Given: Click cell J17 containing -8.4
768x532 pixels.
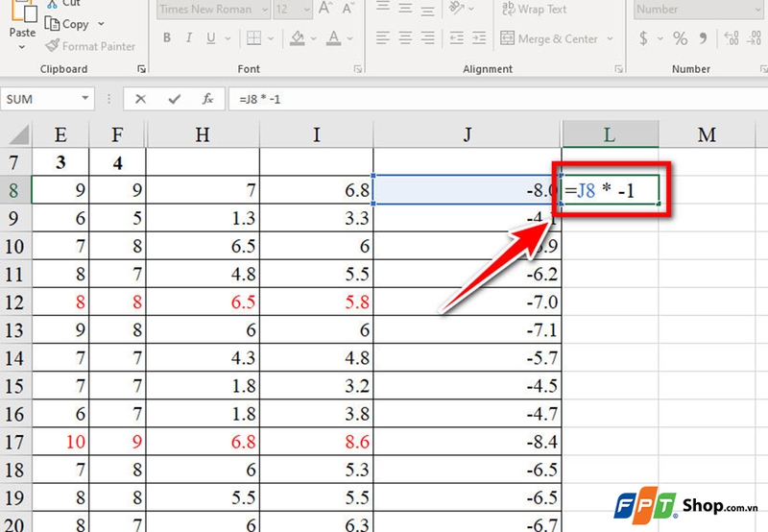Looking at the screenshot, I should pos(468,442).
